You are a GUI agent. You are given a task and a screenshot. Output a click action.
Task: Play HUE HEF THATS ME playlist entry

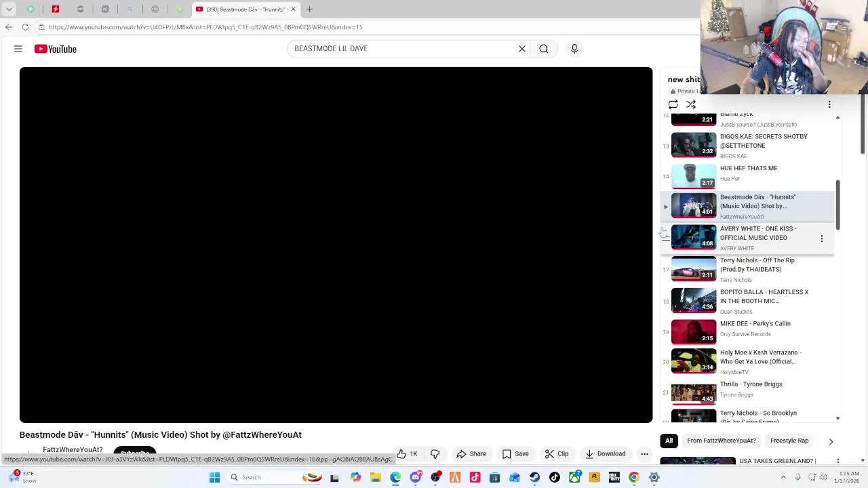click(x=749, y=176)
